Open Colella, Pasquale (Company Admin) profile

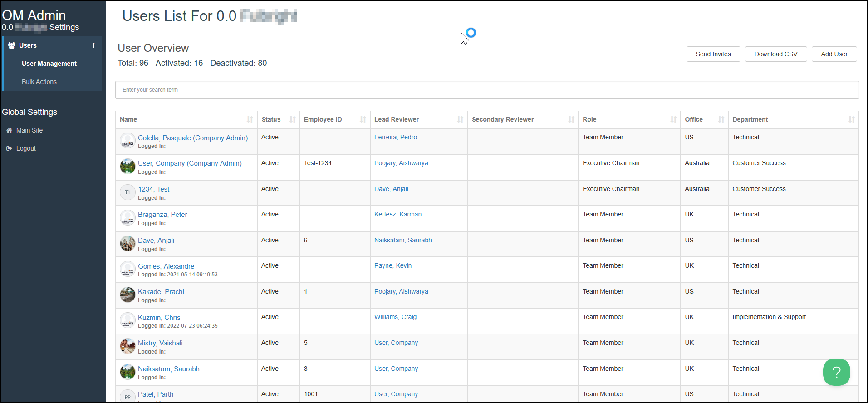point(193,138)
